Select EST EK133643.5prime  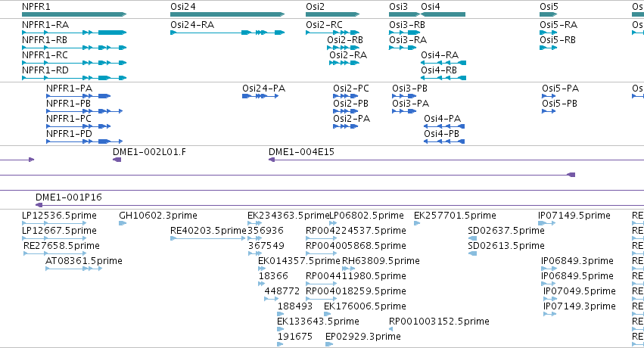coord(319,322)
